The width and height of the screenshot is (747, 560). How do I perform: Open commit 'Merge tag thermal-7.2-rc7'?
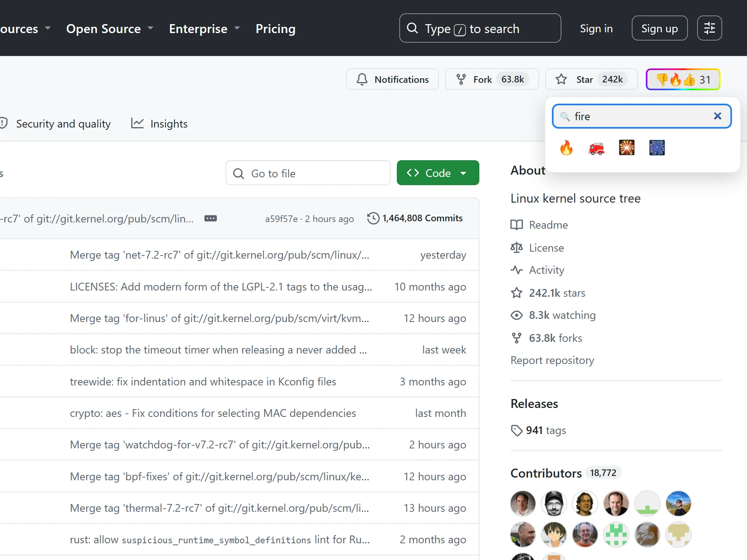(219, 508)
